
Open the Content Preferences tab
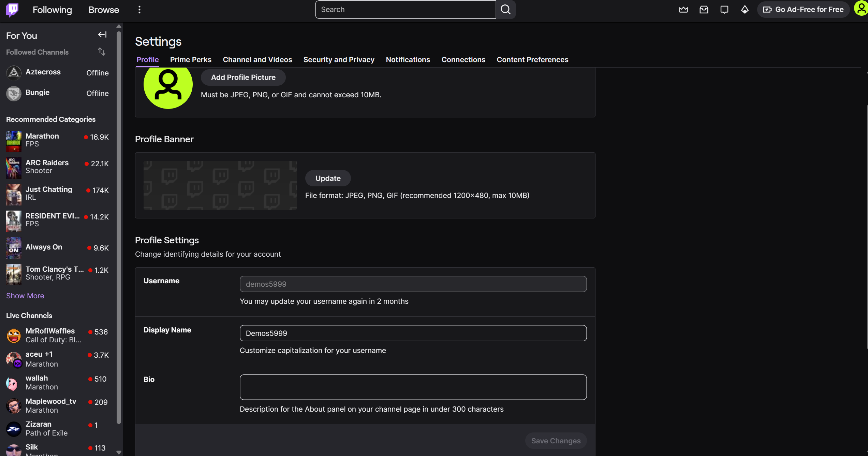532,59
